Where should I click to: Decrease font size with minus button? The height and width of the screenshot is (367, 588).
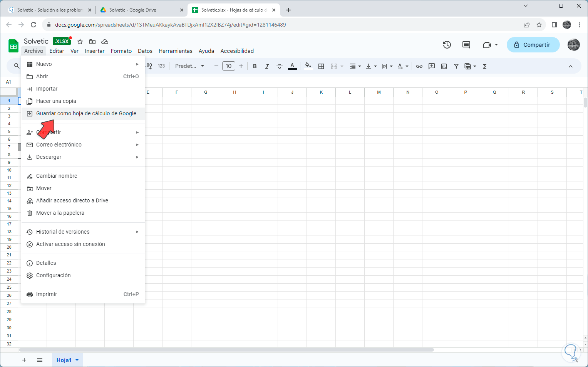pyautogui.click(x=216, y=66)
